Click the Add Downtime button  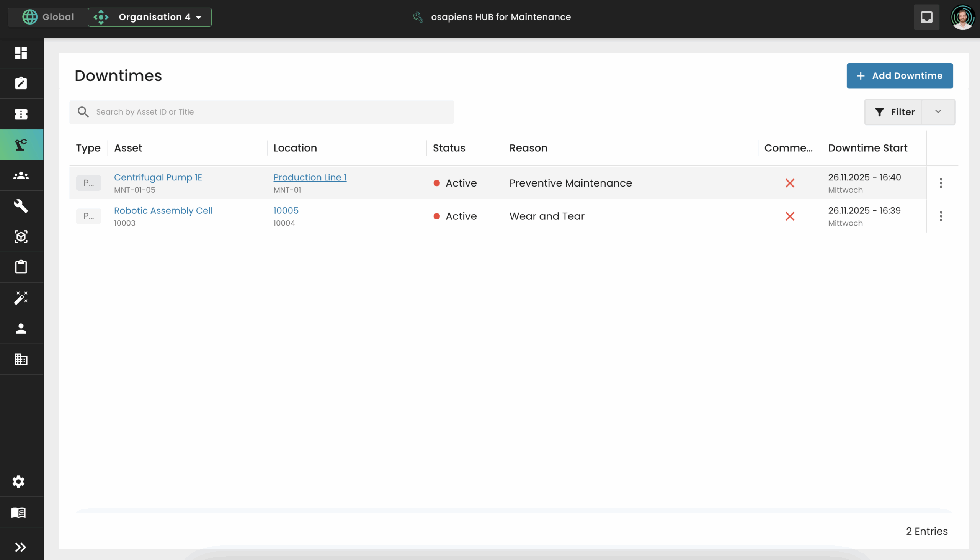coord(899,76)
